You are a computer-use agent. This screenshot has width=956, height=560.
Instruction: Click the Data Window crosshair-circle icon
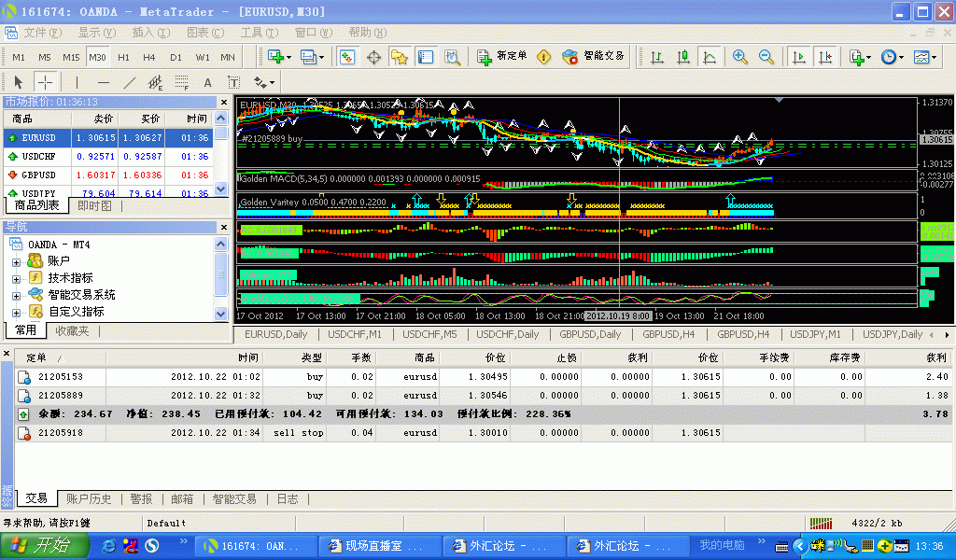[x=373, y=57]
